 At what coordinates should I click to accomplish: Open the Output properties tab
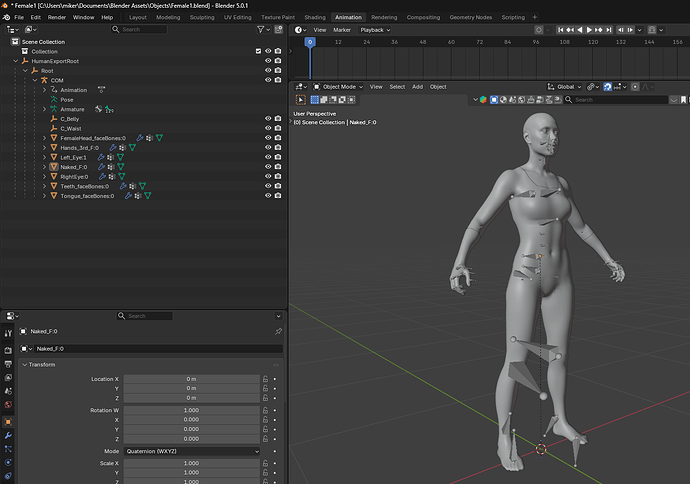point(8,364)
